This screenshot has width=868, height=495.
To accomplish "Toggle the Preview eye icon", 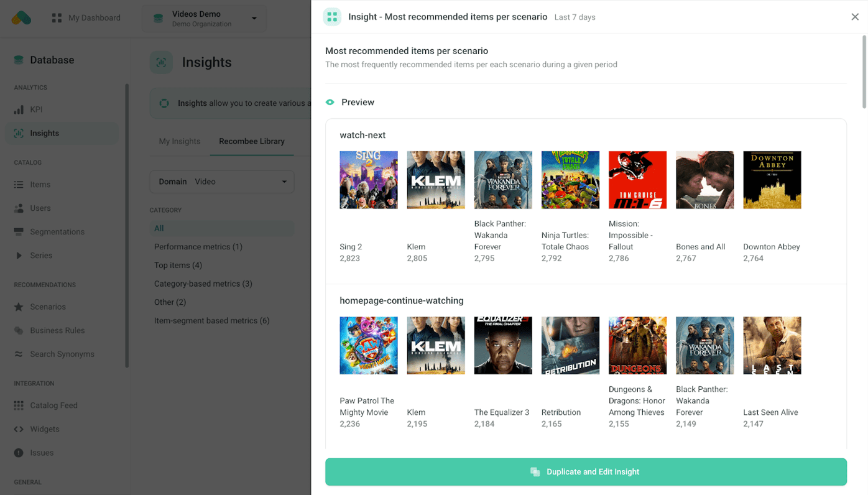I will click(330, 102).
